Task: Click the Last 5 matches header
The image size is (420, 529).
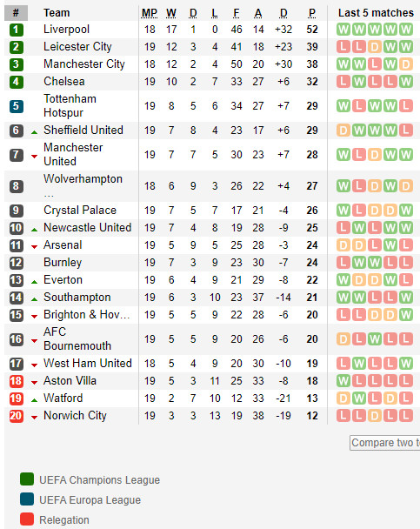Action: click(376, 13)
